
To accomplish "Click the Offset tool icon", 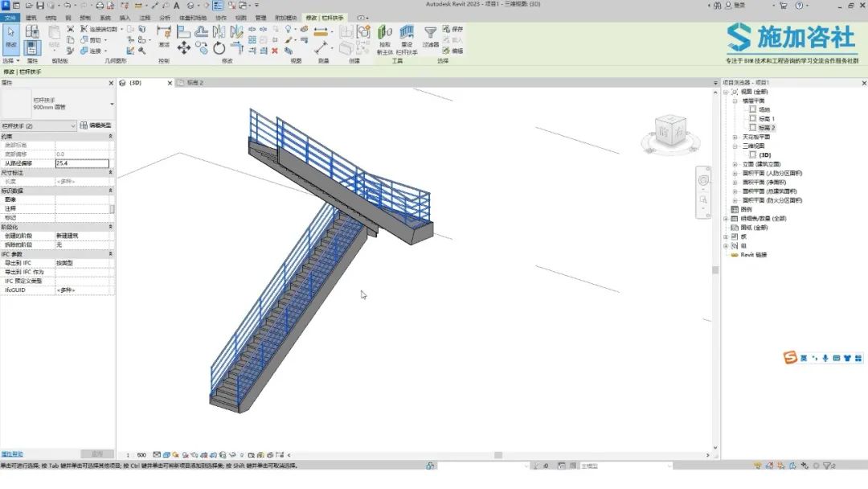I will coord(202,32).
